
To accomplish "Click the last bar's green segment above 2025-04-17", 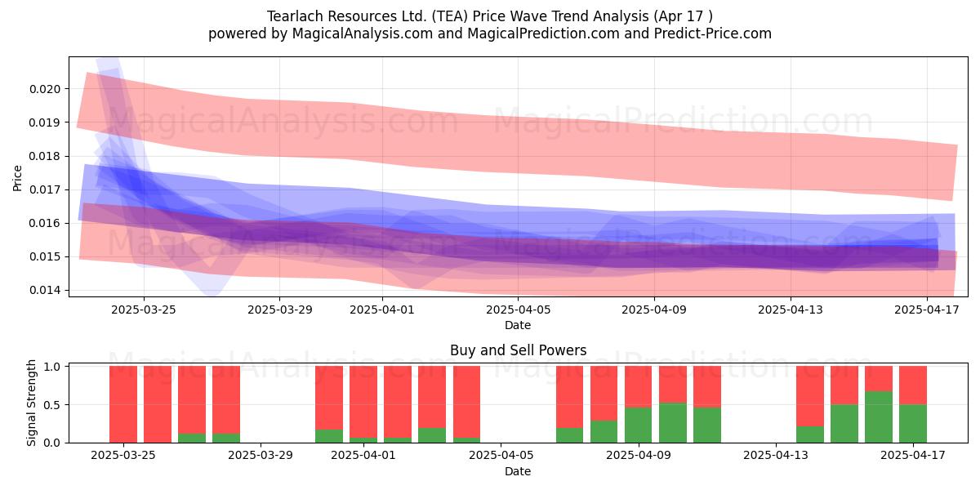I will point(913,424).
